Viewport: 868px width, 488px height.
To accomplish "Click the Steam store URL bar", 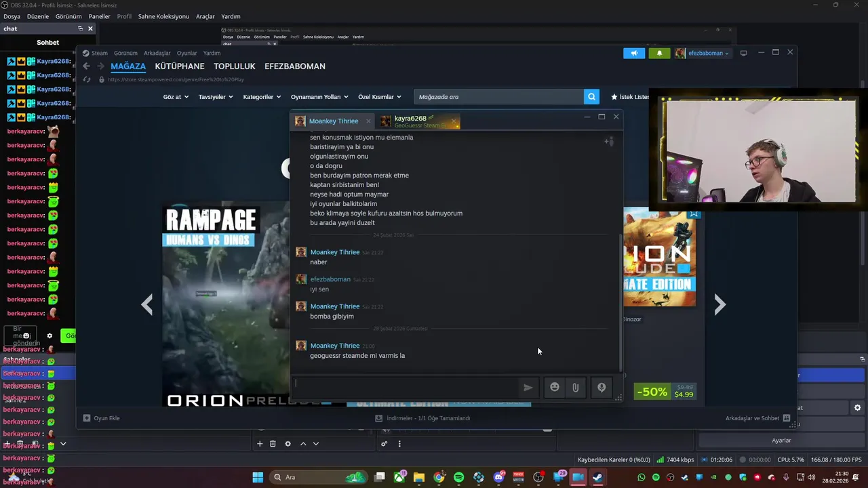I will click(176, 79).
